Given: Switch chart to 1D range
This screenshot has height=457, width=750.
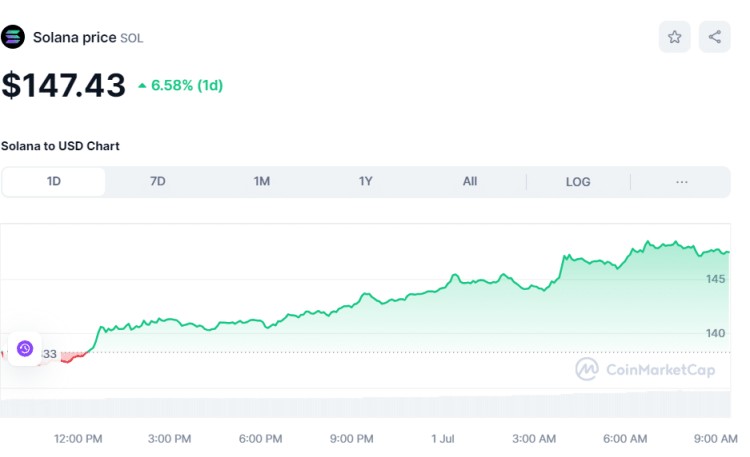Looking at the screenshot, I should [54, 181].
